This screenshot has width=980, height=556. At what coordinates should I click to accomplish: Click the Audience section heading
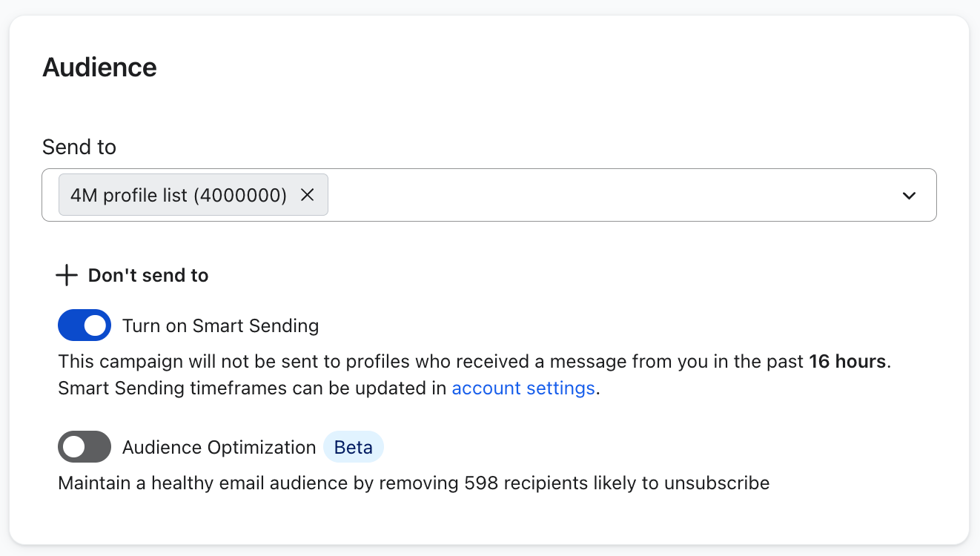click(x=99, y=67)
